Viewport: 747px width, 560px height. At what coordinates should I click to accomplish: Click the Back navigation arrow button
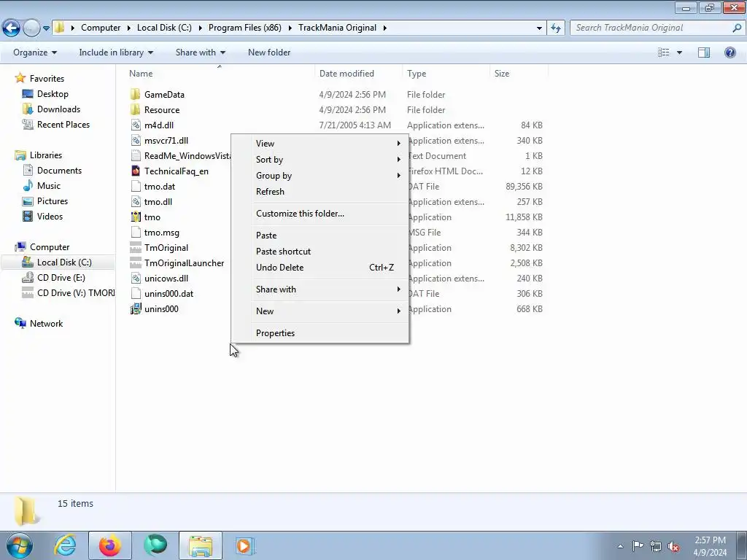coord(12,28)
